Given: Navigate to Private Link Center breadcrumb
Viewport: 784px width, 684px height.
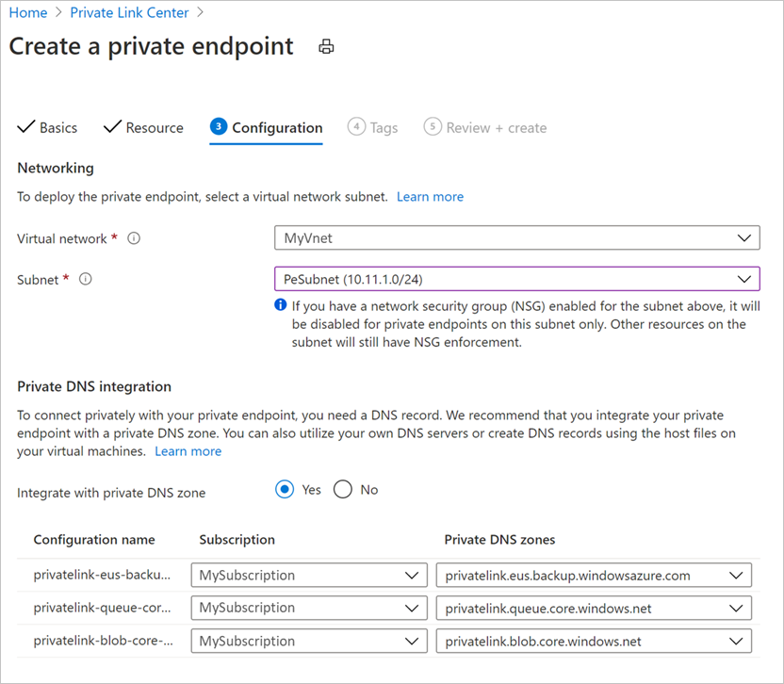Looking at the screenshot, I should pyautogui.click(x=129, y=12).
